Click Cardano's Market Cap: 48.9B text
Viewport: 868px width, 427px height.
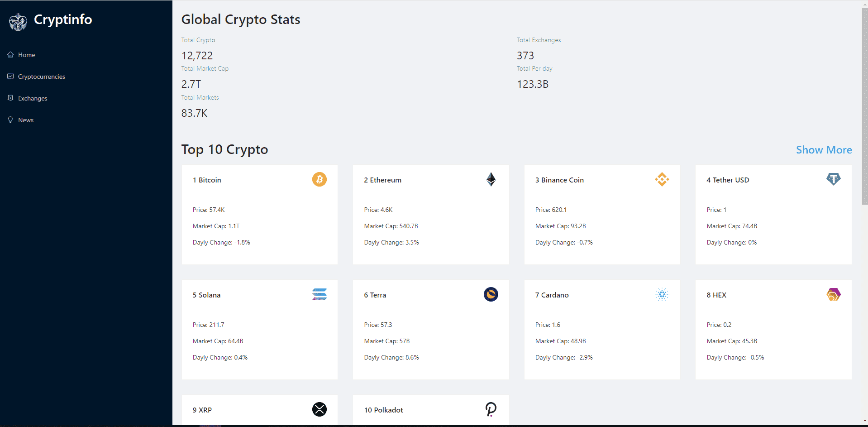560,341
